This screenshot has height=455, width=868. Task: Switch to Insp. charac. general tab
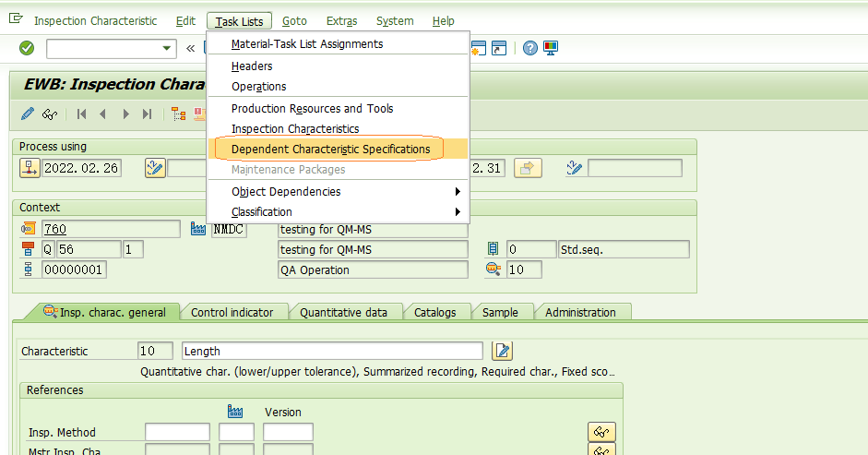click(105, 312)
